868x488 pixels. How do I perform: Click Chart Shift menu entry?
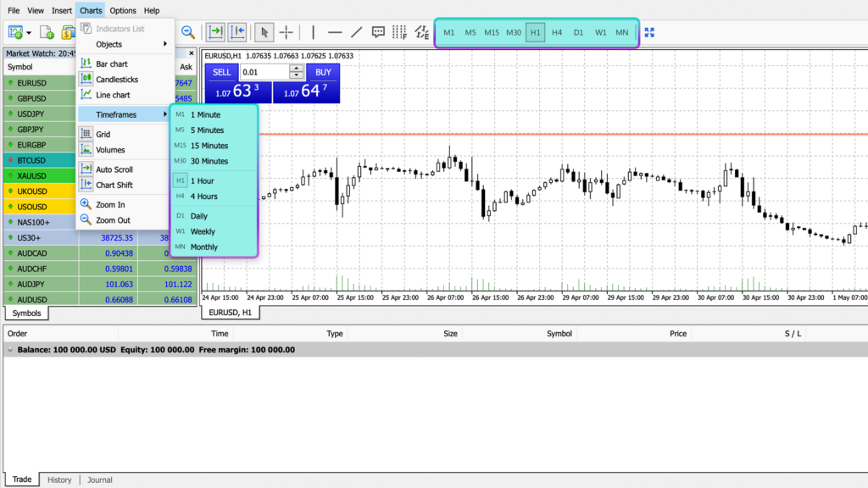pyautogui.click(x=123, y=186)
